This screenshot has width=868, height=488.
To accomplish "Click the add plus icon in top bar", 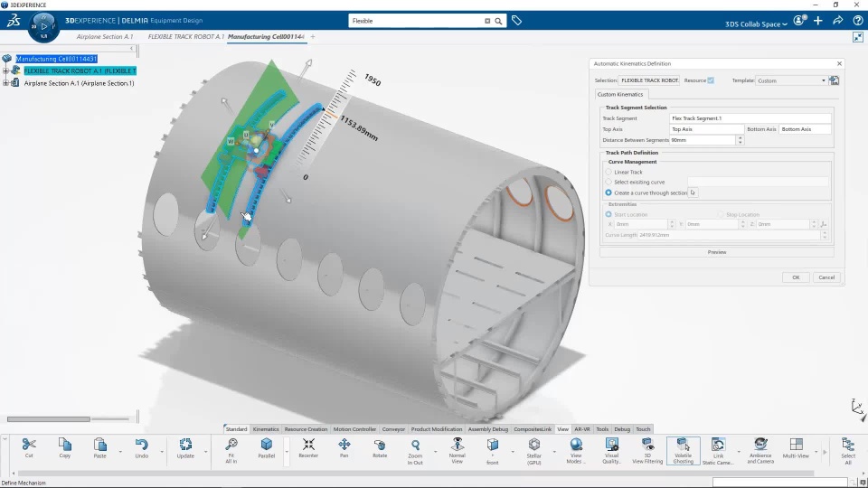I will click(818, 21).
